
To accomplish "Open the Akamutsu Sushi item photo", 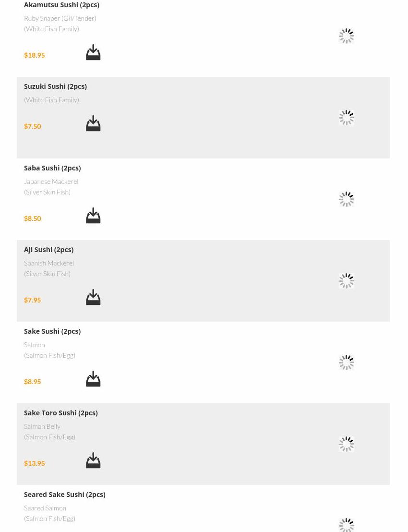I will coord(346,36).
